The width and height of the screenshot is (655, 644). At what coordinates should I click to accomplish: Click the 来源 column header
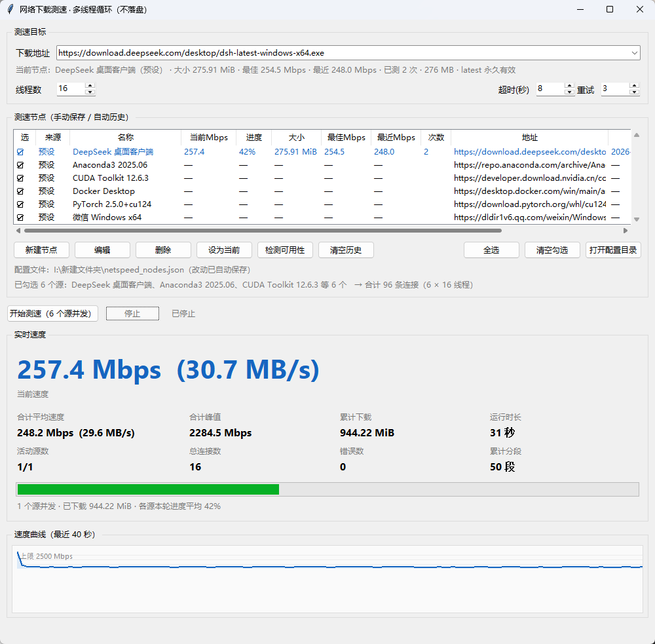52,138
